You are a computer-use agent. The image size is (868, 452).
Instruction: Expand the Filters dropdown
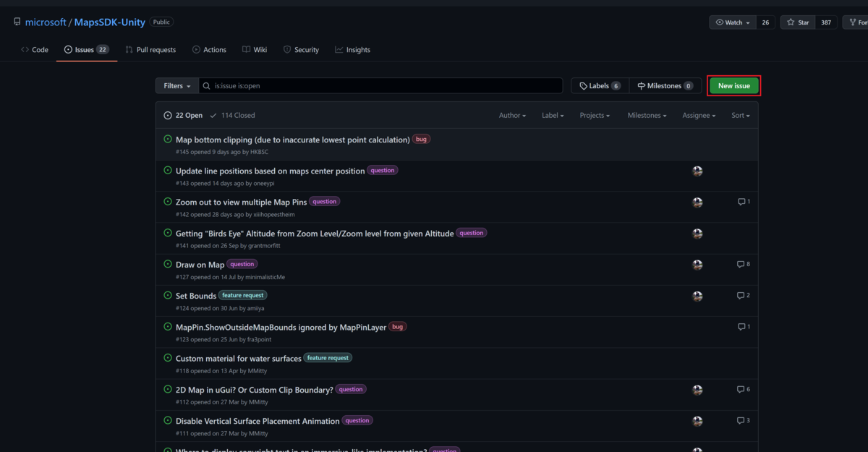pyautogui.click(x=177, y=86)
